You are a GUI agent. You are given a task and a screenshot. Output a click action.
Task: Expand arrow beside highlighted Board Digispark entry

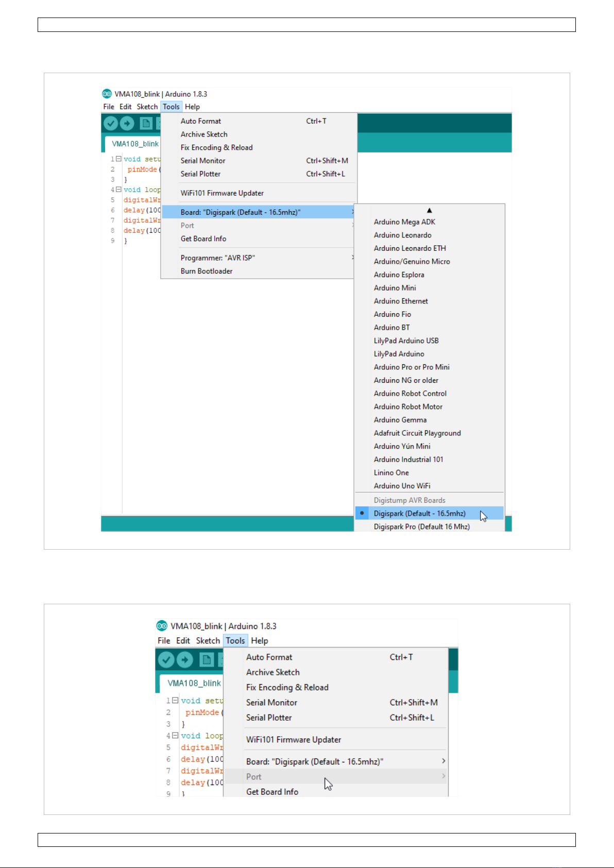click(353, 212)
